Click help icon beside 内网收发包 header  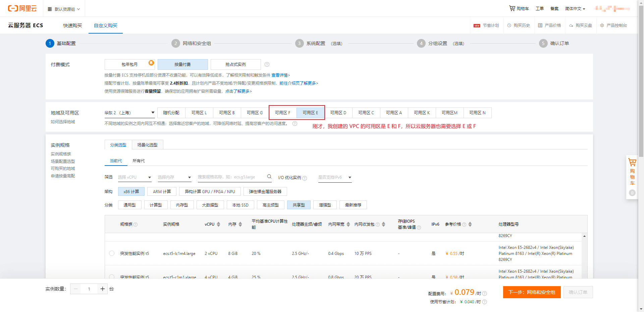(378, 225)
